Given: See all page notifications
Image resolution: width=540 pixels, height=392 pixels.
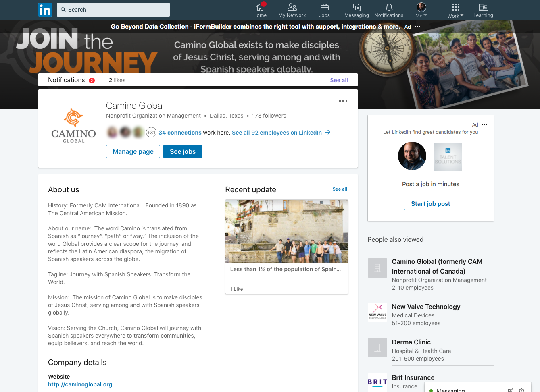Looking at the screenshot, I should (x=339, y=80).
